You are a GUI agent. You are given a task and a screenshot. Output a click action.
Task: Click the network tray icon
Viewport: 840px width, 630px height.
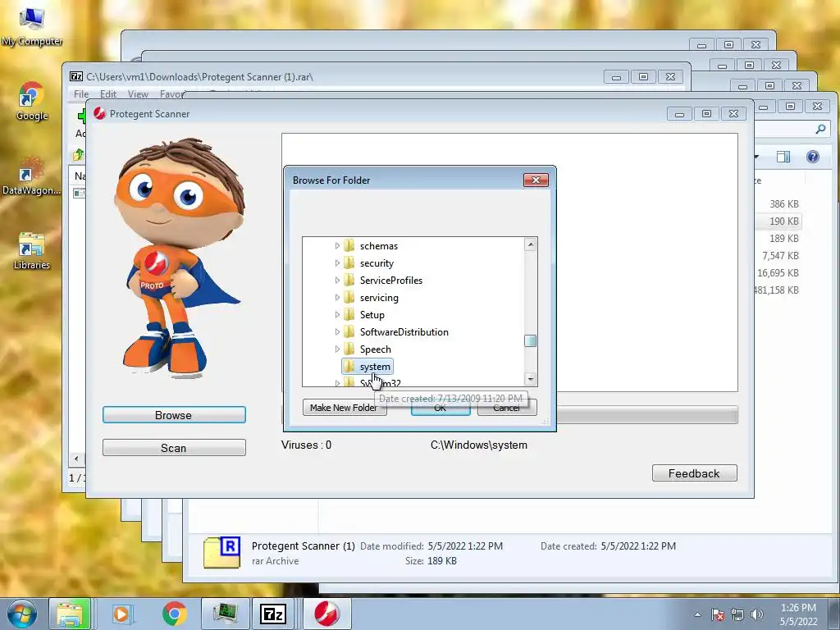[x=737, y=614]
